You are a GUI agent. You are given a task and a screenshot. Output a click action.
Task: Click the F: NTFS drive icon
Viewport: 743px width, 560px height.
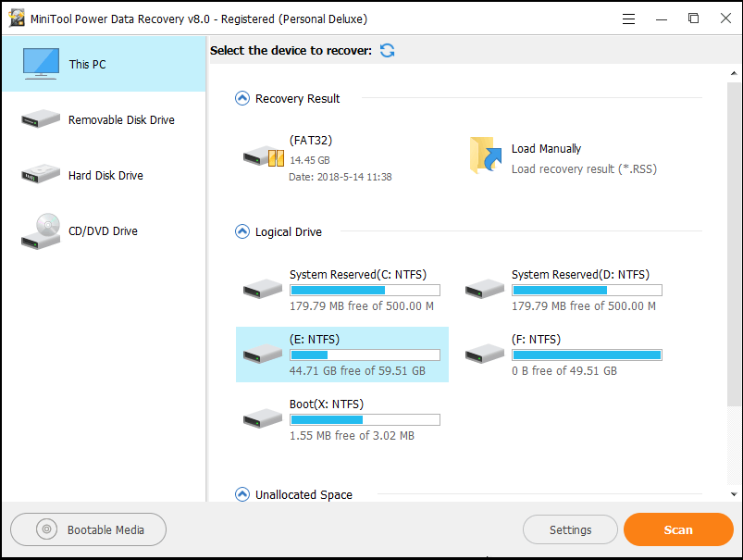pos(484,354)
